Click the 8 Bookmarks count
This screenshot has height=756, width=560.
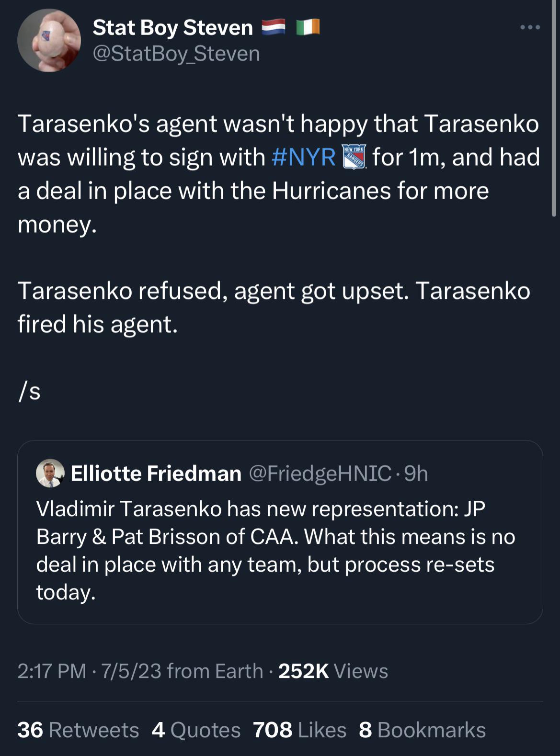point(422,730)
